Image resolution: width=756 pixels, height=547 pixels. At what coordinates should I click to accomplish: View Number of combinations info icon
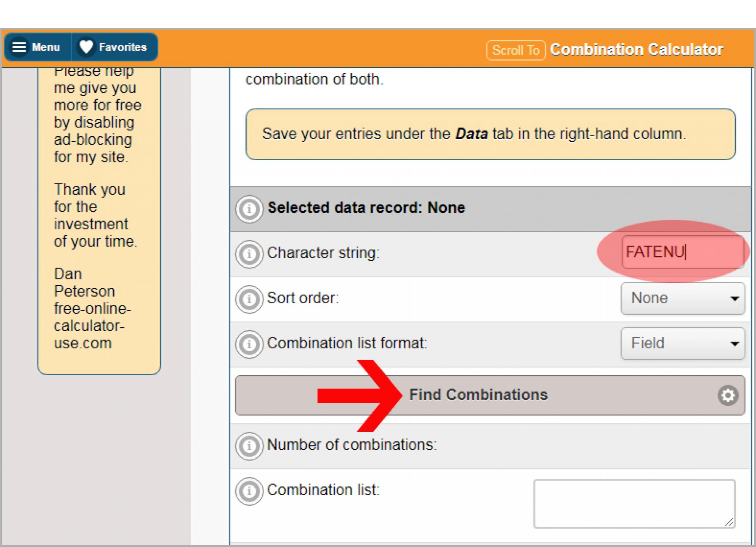[249, 445]
